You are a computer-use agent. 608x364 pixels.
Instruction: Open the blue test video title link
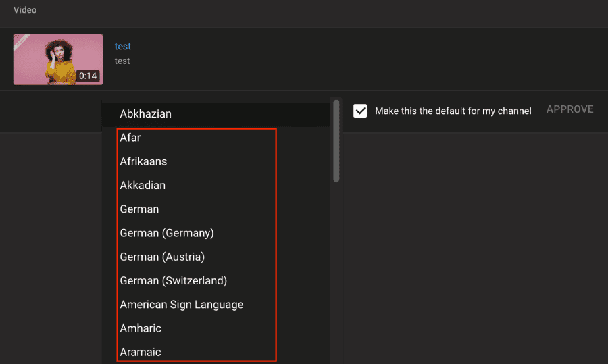122,46
